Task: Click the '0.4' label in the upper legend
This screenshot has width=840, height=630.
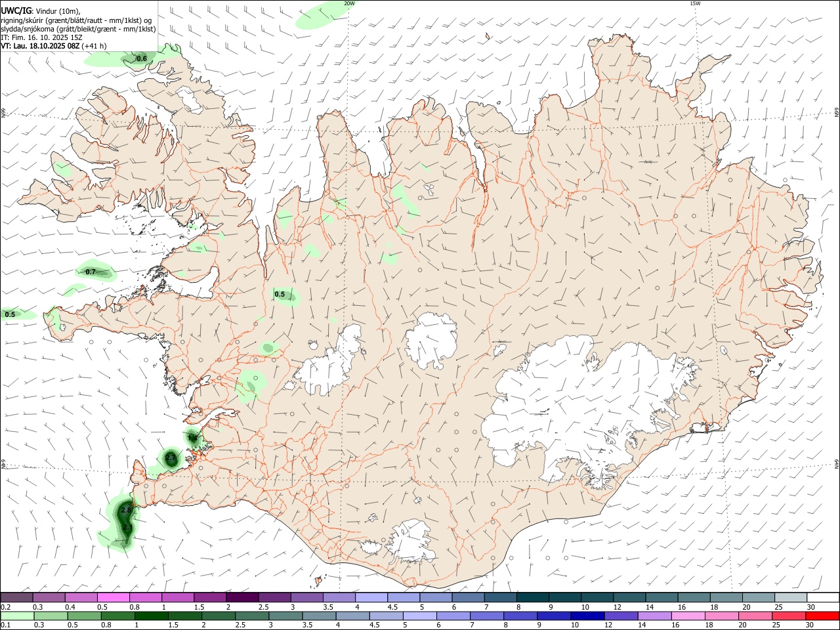Action: tap(70, 607)
